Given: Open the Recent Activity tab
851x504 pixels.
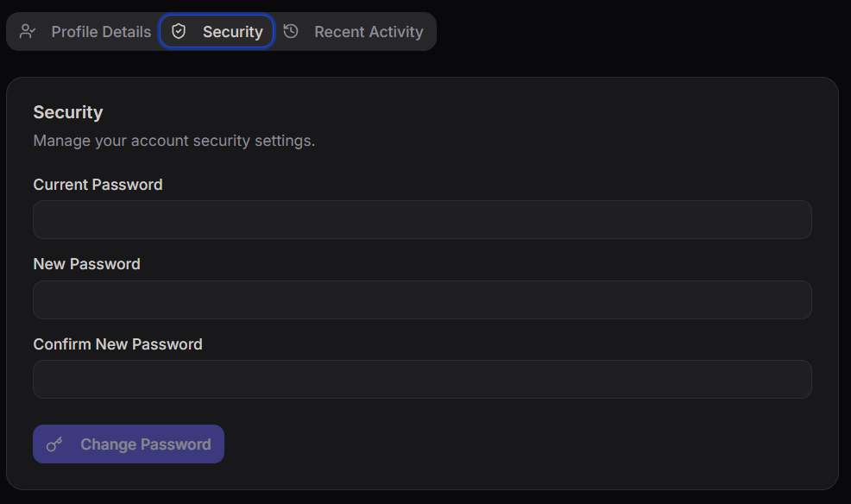Looking at the screenshot, I should (x=369, y=31).
